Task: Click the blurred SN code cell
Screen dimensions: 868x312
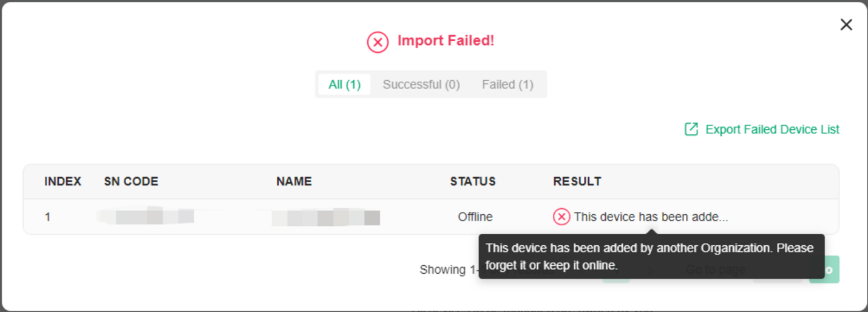Action: point(147,216)
